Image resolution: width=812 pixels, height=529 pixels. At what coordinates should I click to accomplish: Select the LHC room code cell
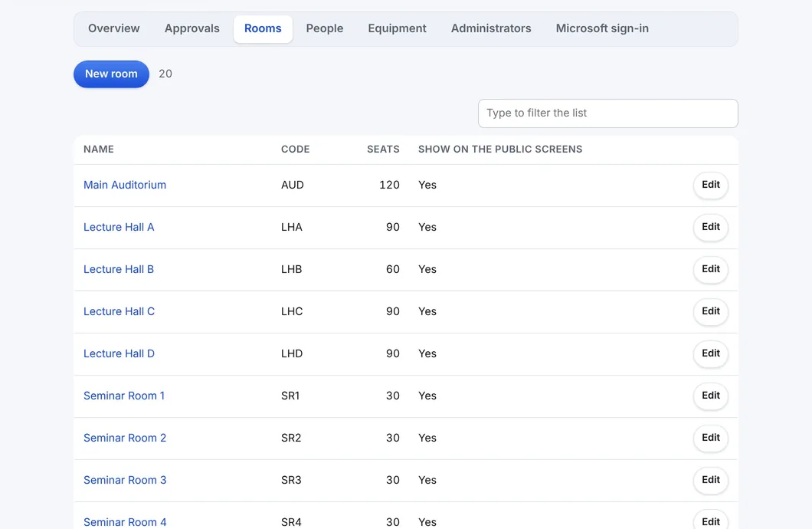[292, 311]
